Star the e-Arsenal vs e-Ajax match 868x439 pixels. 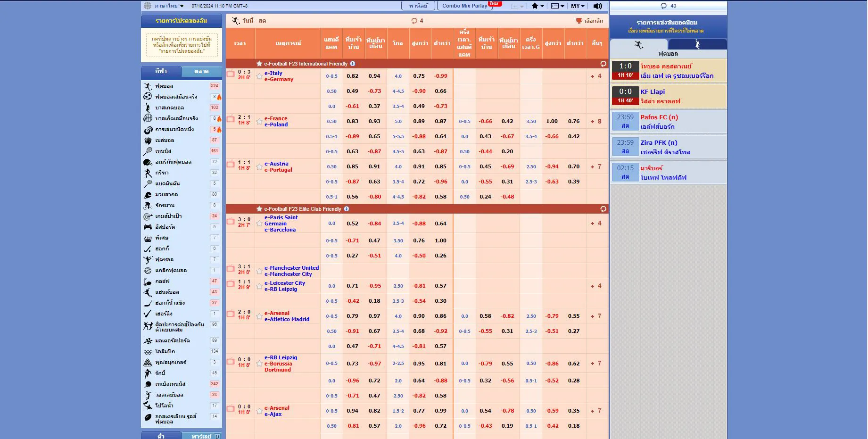(x=259, y=411)
